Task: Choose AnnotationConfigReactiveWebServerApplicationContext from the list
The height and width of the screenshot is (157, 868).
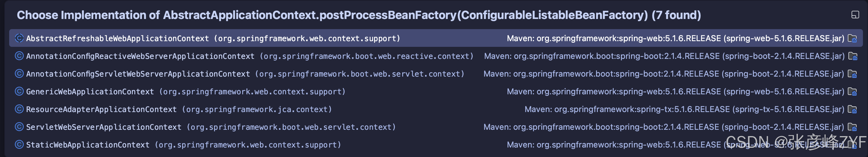Action: (140, 56)
